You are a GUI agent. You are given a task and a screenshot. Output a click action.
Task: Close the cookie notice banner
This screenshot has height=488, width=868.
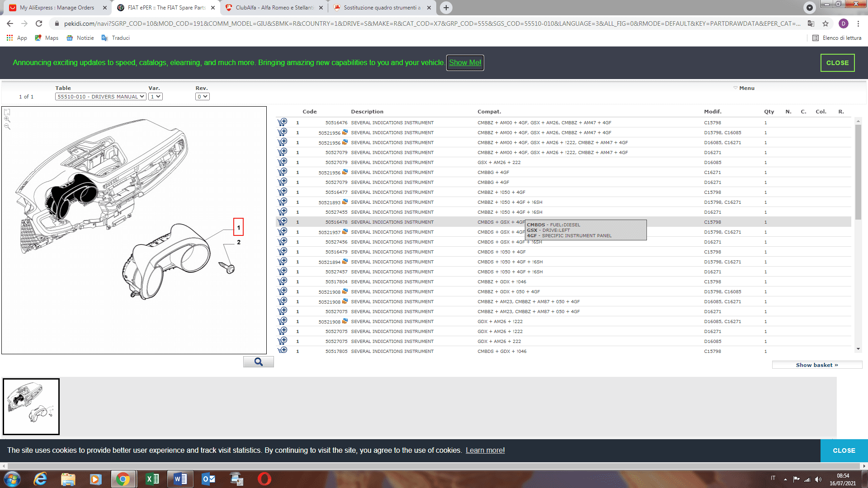click(844, 450)
